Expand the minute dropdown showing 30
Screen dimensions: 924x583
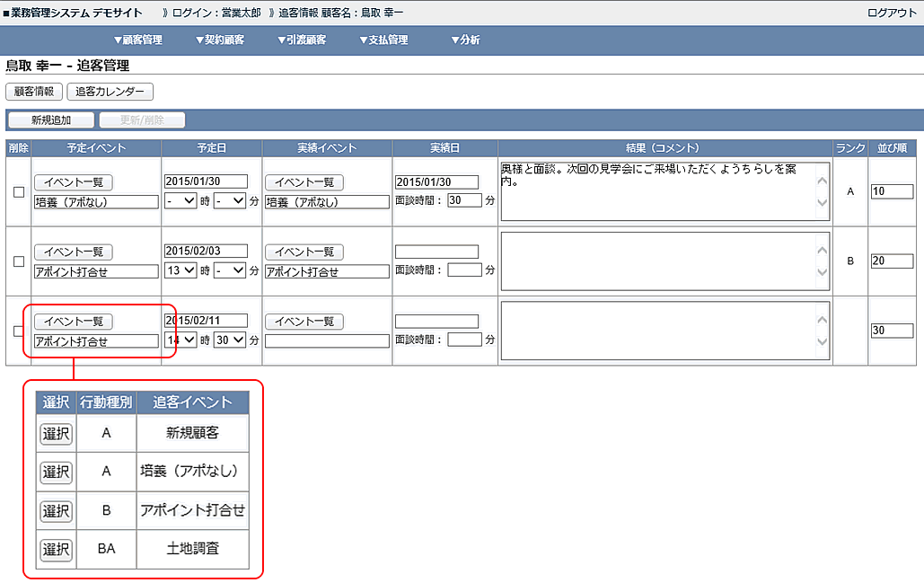tap(229, 340)
